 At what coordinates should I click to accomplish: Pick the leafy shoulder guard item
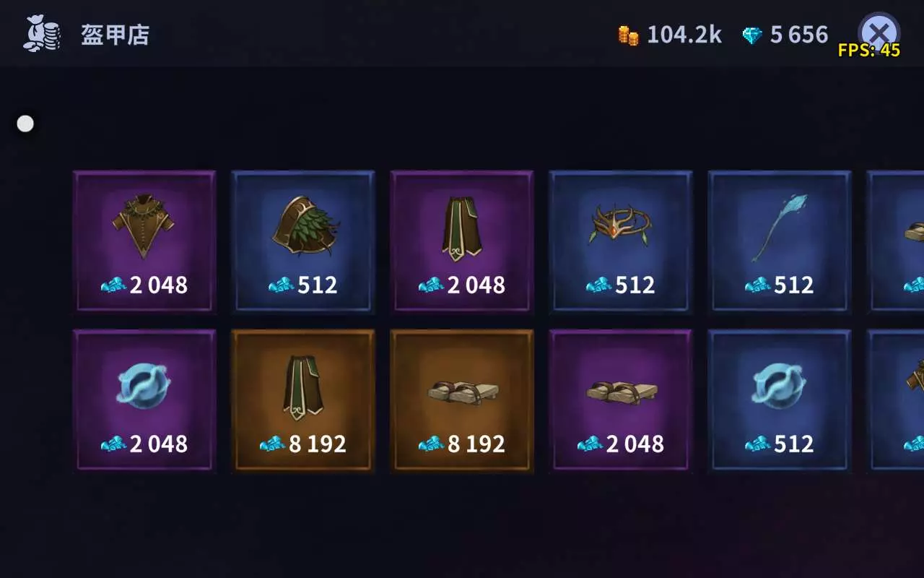303,241
